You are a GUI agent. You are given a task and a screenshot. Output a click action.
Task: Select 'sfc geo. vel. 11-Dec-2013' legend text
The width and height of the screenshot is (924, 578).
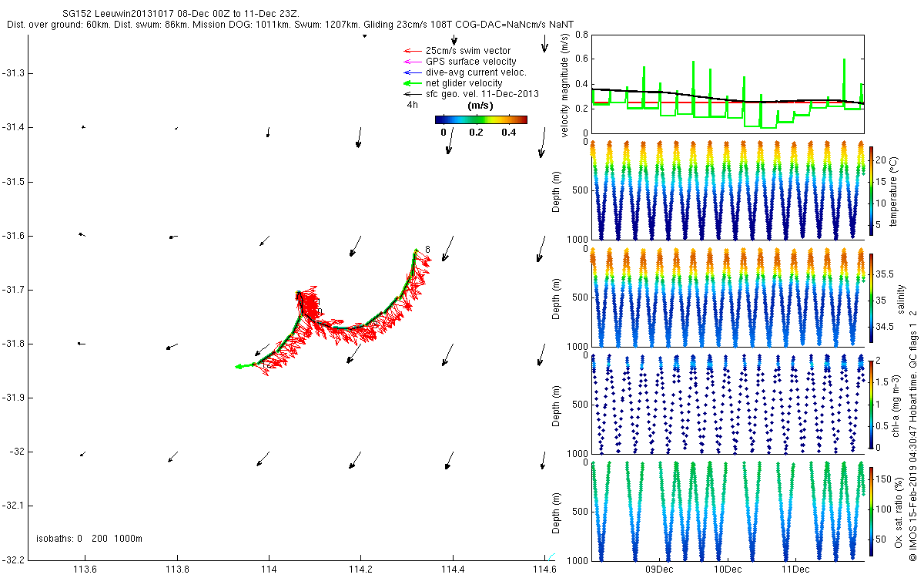tap(482, 94)
